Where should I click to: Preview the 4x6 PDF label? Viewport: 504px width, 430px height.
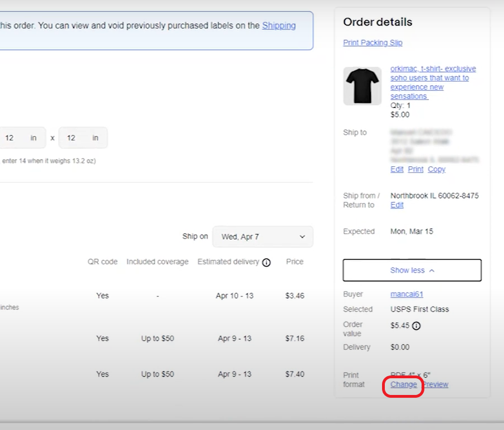(435, 384)
